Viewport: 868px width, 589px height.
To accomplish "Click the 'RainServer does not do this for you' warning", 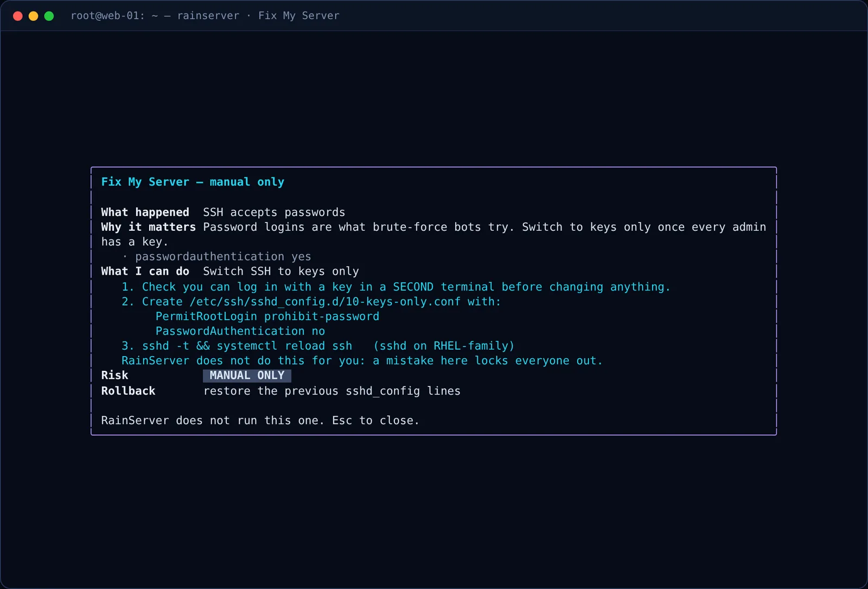I will (362, 360).
